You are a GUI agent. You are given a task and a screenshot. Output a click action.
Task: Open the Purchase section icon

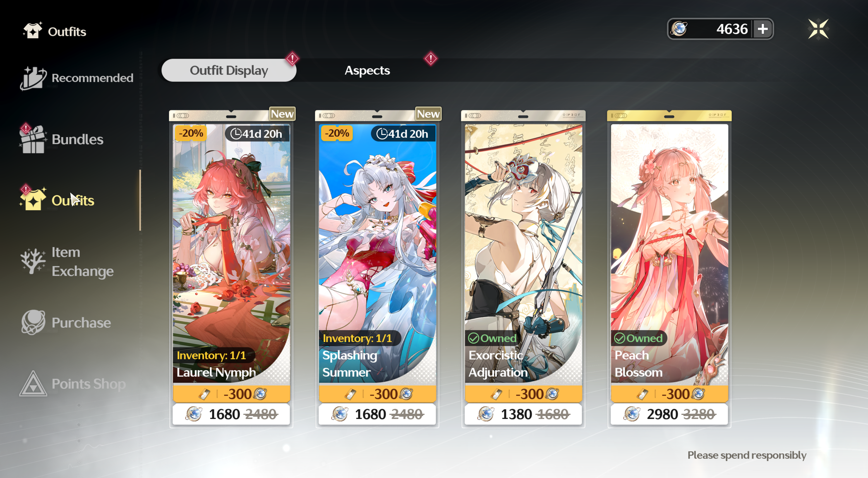(33, 323)
